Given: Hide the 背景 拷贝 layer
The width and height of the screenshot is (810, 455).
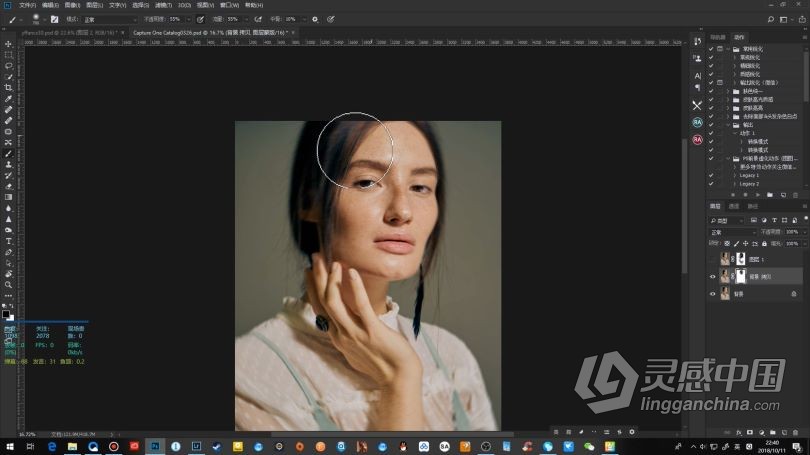Looking at the screenshot, I should [712, 276].
